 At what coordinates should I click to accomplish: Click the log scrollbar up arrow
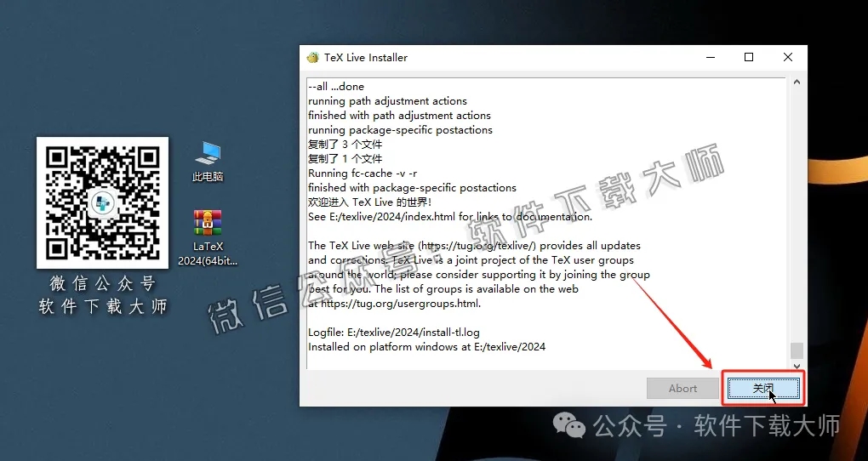click(797, 82)
